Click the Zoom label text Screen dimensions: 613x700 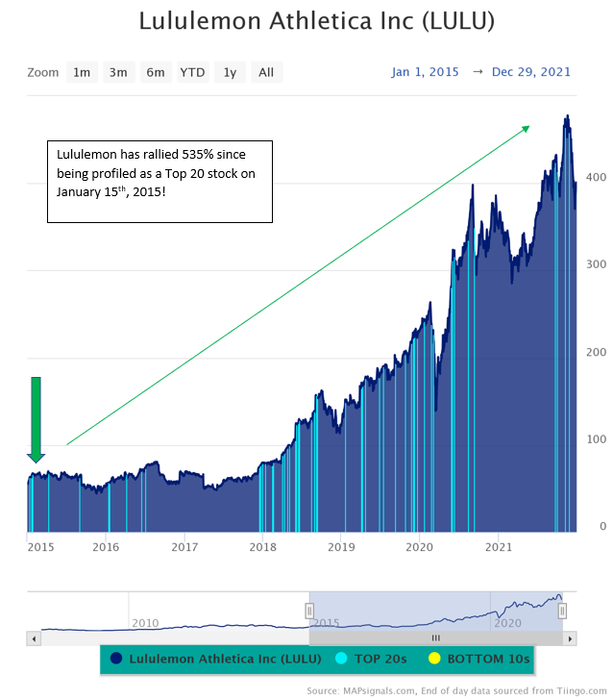pos(43,72)
